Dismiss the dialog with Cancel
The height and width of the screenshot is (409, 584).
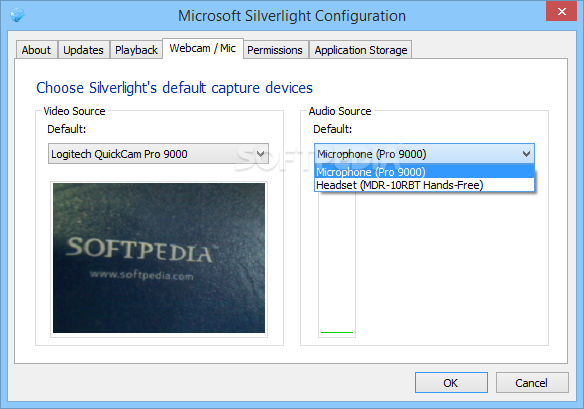tap(532, 383)
